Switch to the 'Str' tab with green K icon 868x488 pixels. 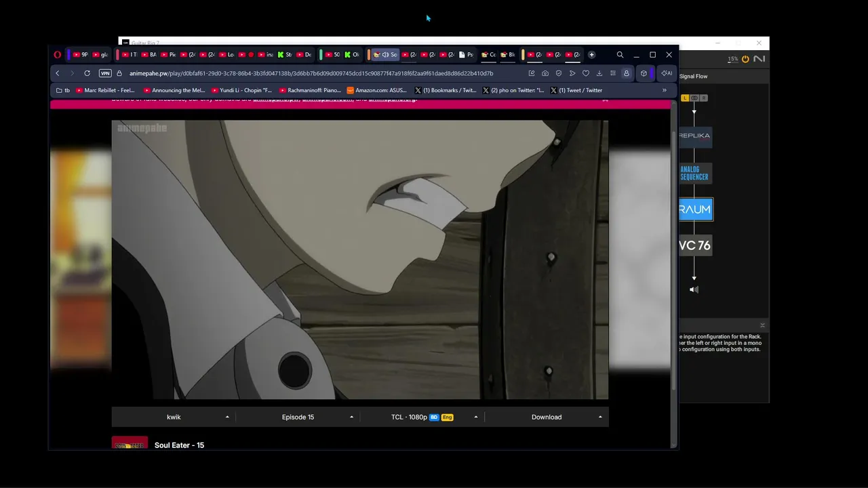(x=285, y=55)
